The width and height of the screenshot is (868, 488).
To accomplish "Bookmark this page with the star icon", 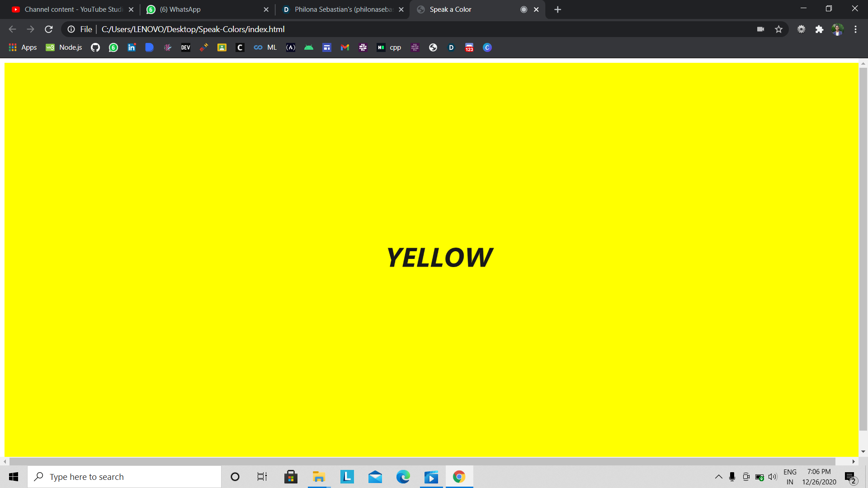I will click(x=778, y=29).
